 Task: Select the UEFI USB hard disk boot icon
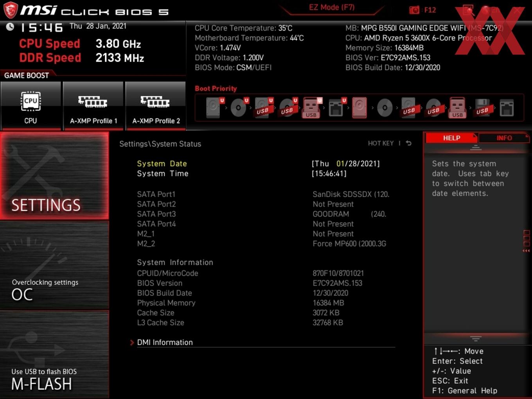pos(264,108)
